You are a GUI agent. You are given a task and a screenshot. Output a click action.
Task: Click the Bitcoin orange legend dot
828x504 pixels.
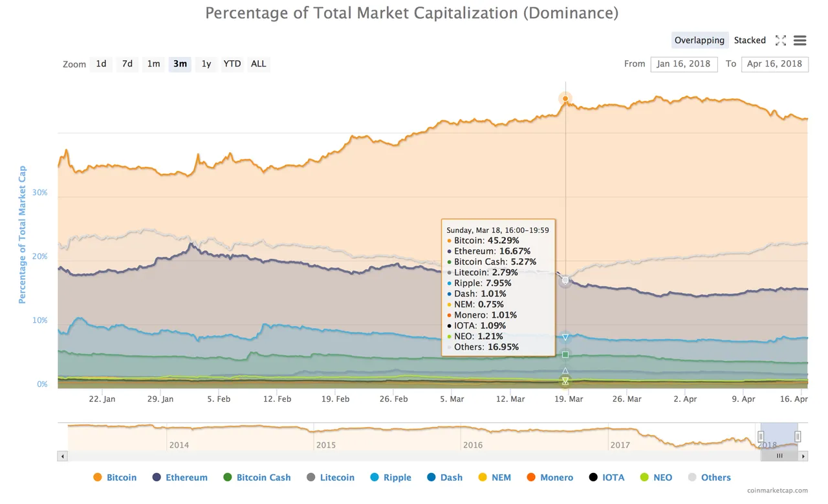(x=98, y=477)
